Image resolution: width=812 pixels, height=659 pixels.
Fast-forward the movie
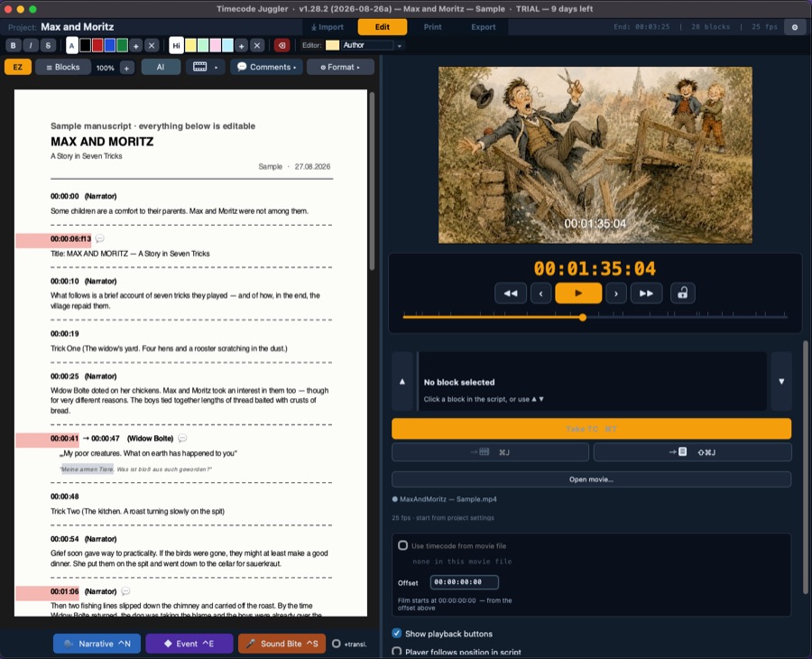[x=646, y=293]
